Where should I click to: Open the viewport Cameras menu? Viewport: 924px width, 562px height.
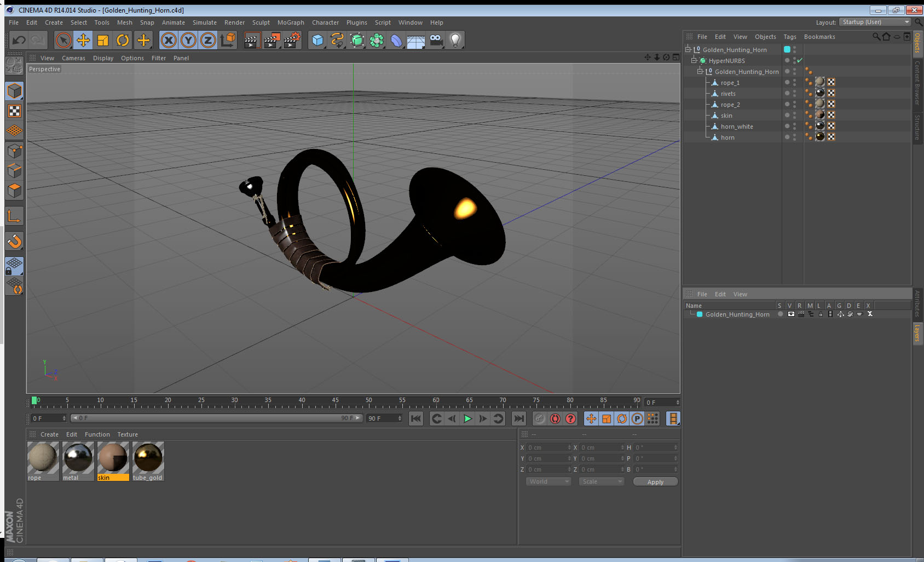pos(73,58)
